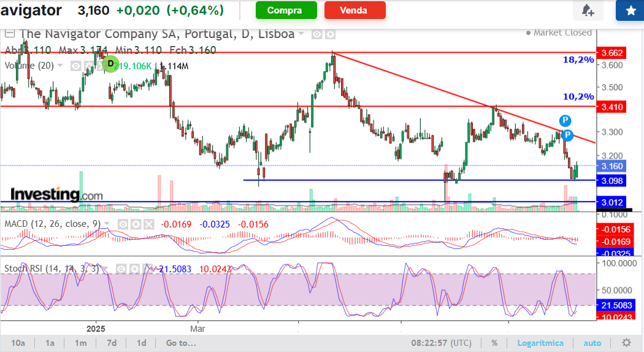Select the 7d time range
Screen dimensions: 644x352
pyautogui.click(x=112, y=343)
